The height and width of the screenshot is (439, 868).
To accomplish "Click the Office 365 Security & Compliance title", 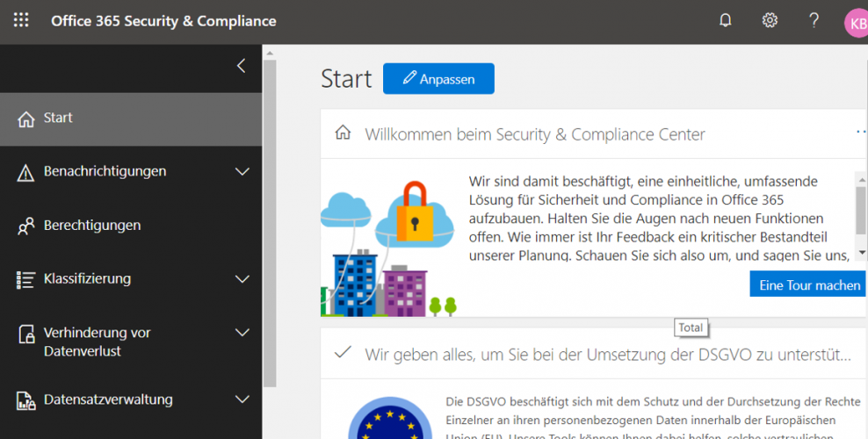I will click(x=164, y=21).
